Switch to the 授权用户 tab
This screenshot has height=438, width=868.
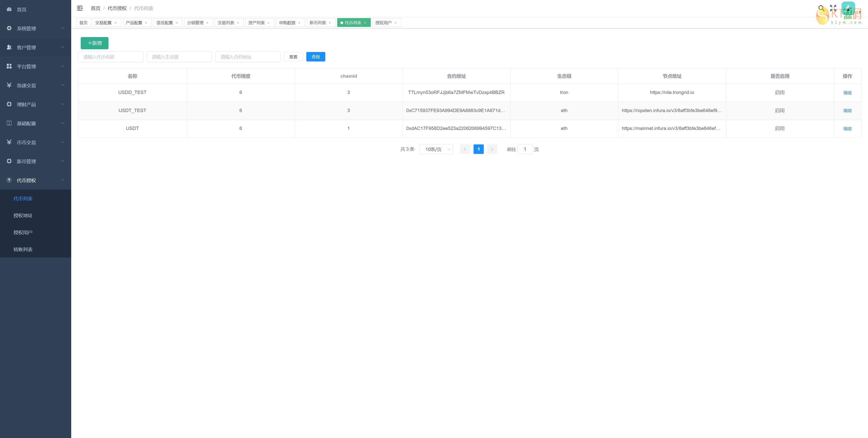click(383, 23)
